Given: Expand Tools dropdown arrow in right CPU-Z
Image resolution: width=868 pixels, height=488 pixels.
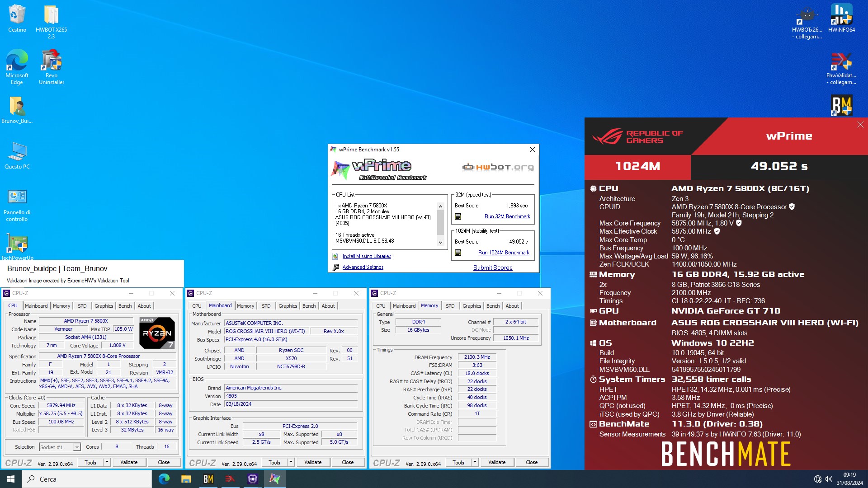Looking at the screenshot, I should tap(475, 462).
